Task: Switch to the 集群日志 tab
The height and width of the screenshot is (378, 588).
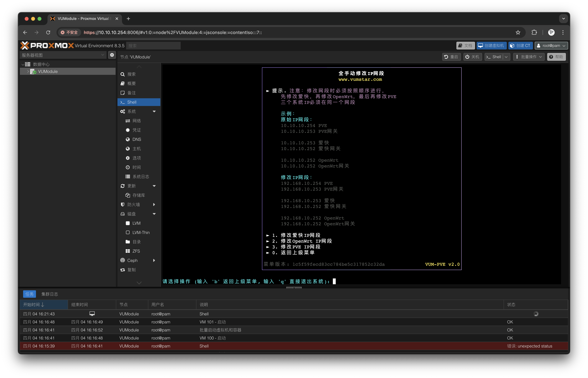Action: point(50,294)
